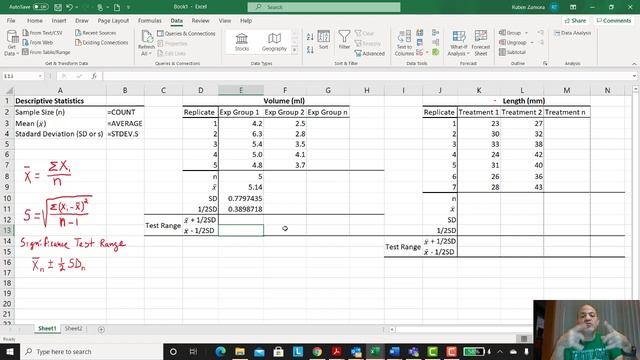Click Text to Columns
640x360 pixels.
pyautogui.click(x=404, y=43)
